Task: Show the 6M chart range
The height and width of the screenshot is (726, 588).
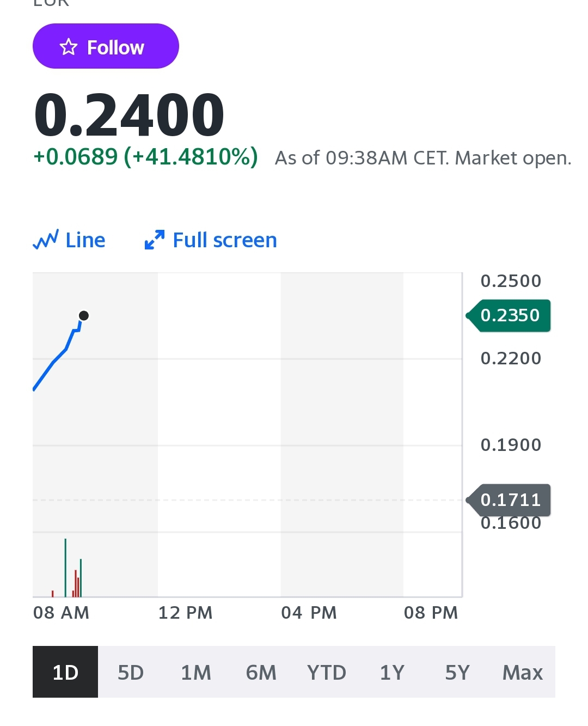Action: tap(261, 672)
